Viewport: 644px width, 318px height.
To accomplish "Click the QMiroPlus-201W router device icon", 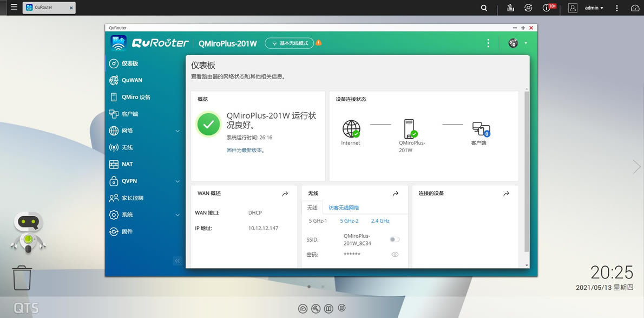I will pos(410,129).
